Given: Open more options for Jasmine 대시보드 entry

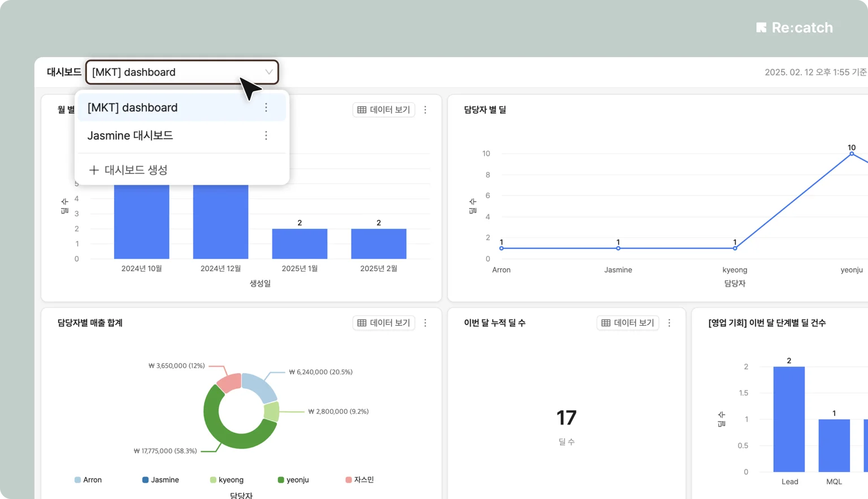Looking at the screenshot, I should coord(266,136).
